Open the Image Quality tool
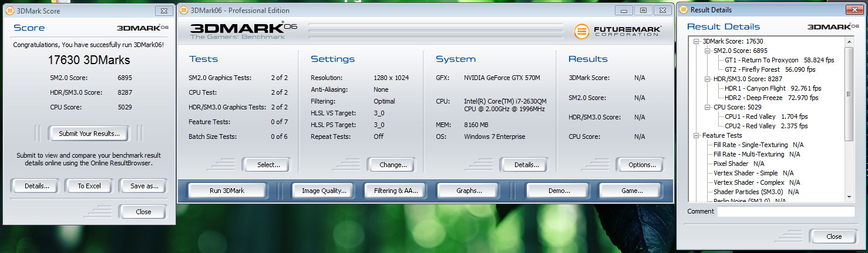Image resolution: width=868 pixels, height=253 pixels. tap(324, 191)
